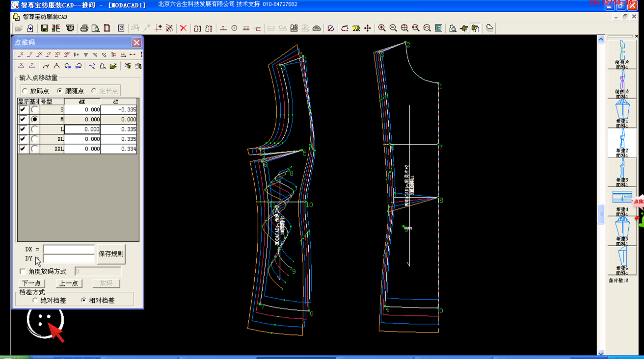Select the 放码点 radio button

tap(25, 91)
